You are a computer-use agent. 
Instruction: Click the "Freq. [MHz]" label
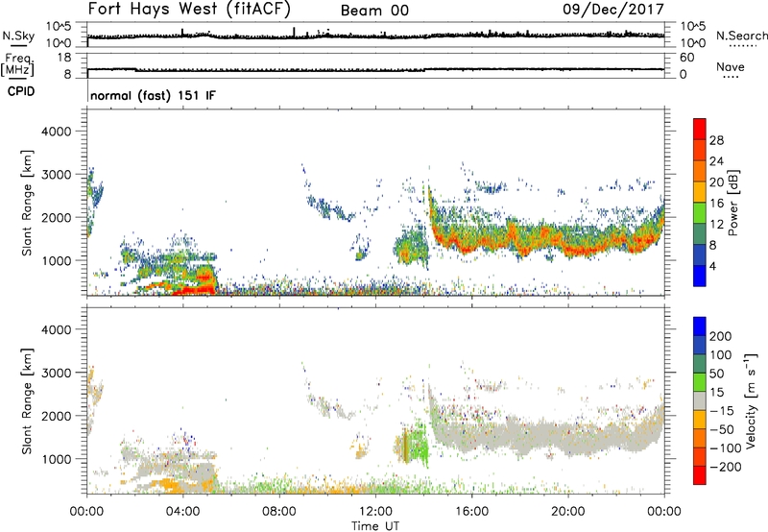pos(18,64)
